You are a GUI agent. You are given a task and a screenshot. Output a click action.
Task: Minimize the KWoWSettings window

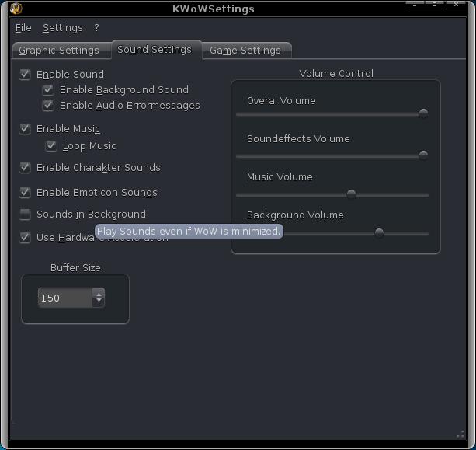(415, 5)
